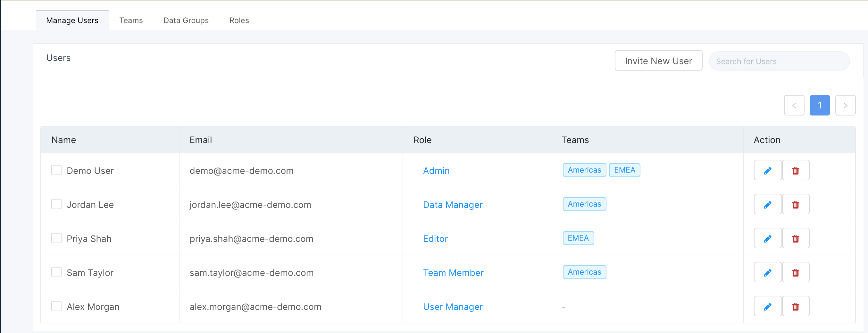This screenshot has width=868, height=333.
Task: Select Alex Morgan's row checkbox
Action: pos(56,306)
